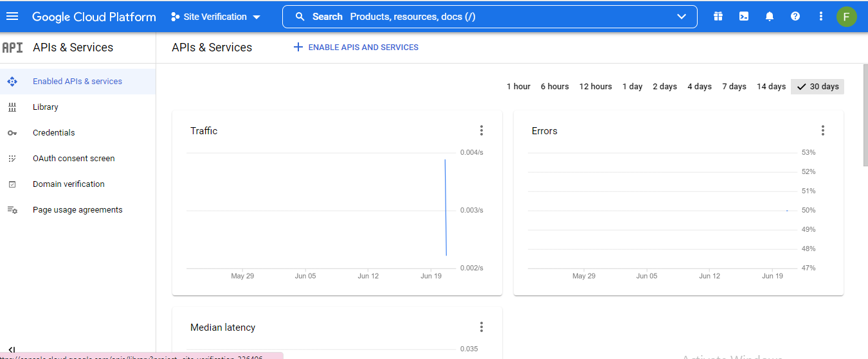Expand the search bar dropdown chevron

[x=682, y=17]
